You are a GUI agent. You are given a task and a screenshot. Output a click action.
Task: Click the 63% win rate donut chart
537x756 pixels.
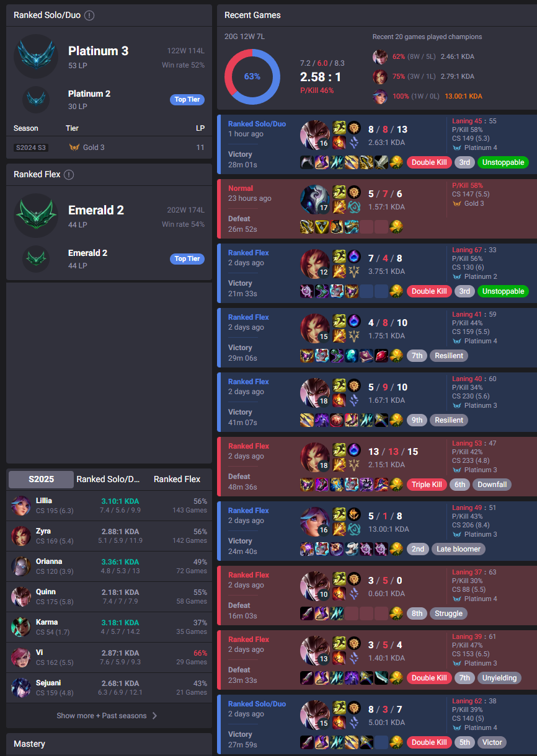tap(252, 76)
